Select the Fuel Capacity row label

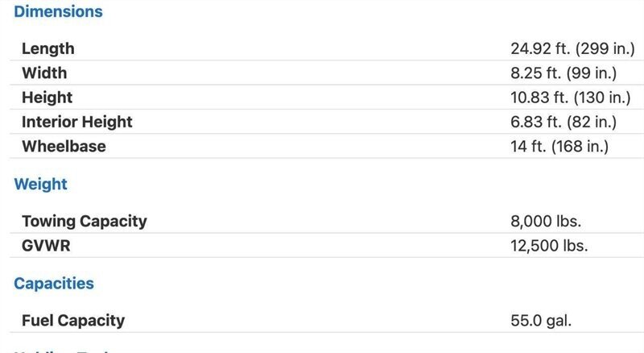point(73,321)
